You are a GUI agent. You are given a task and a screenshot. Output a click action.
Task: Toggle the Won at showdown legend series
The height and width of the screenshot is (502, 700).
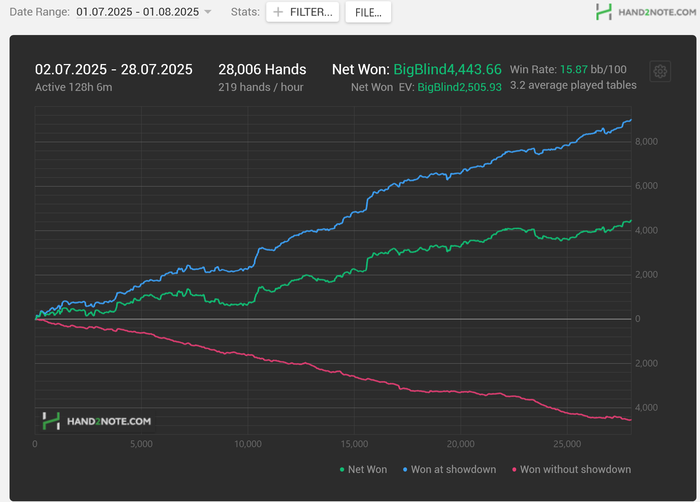(x=450, y=469)
